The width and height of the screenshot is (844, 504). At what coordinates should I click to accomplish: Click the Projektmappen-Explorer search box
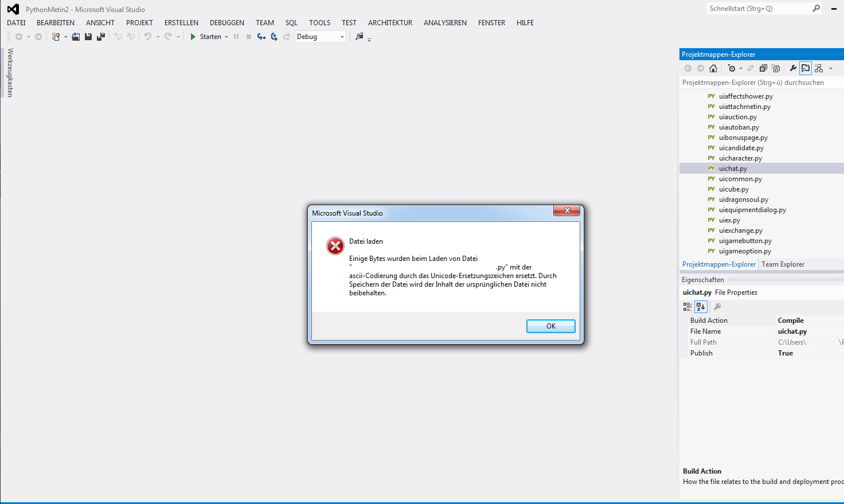[x=761, y=83]
